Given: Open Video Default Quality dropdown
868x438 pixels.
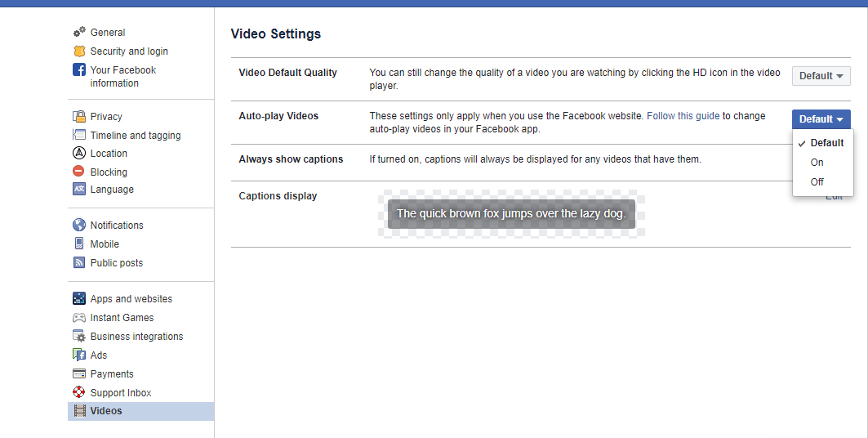Looking at the screenshot, I should [x=821, y=76].
